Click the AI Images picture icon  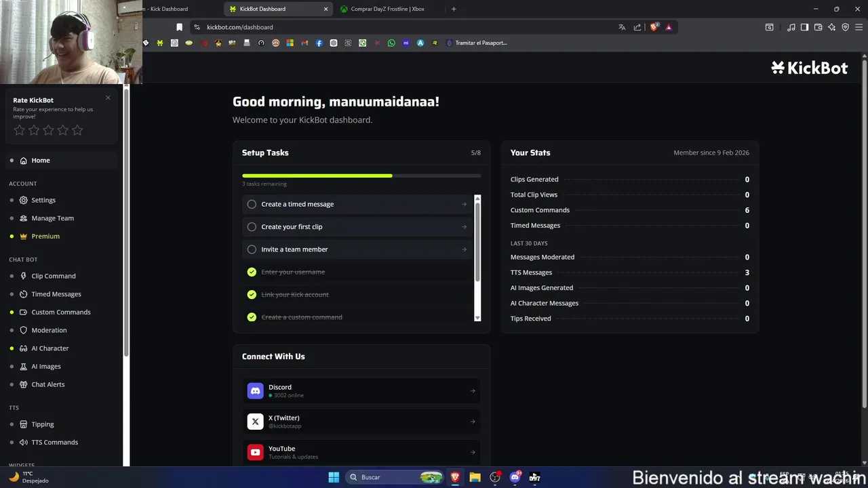(24, 366)
